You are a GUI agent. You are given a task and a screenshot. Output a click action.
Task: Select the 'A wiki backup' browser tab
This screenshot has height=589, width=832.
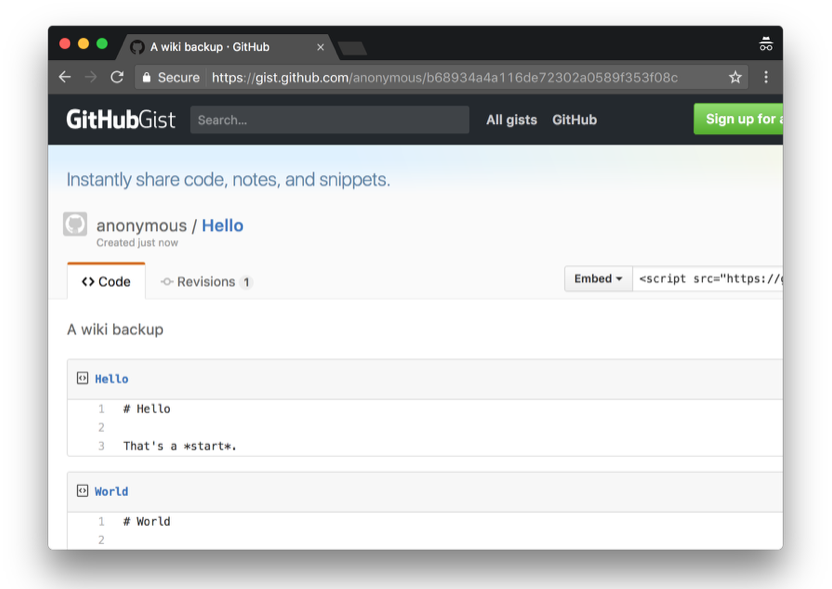tap(228, 47)
